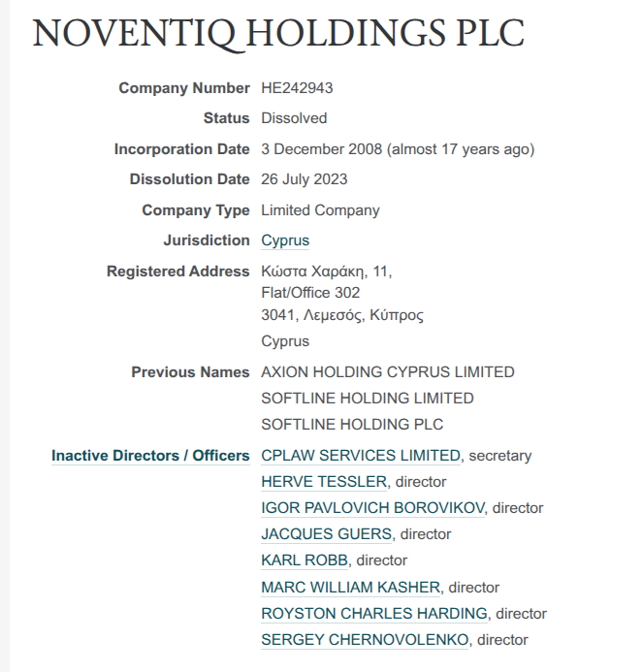Open CPLAW SERVICES LIMITED secretary page
Screen dimensions: 643x672
[361, 456]
